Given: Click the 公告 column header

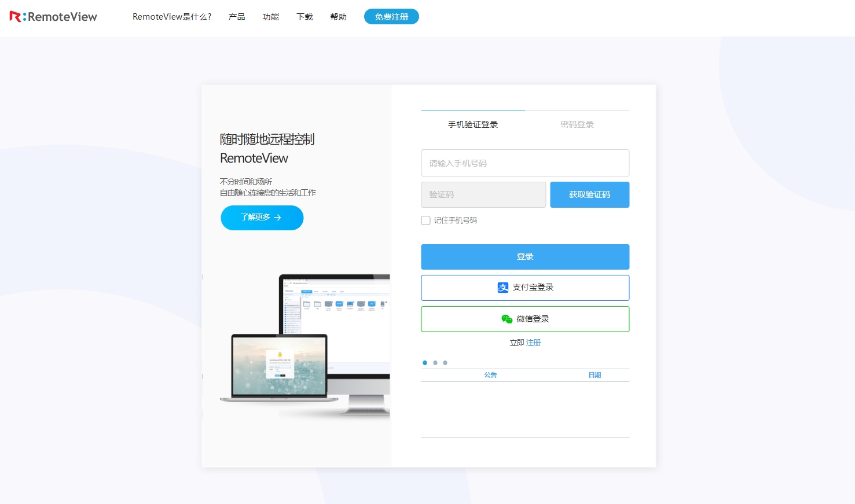Looking at the screenshot, I should pos(490,375).
